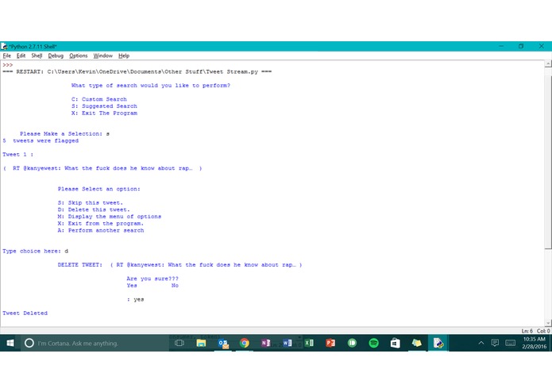This screenshot has width=552, height=392.
Task: Open the Action Center notifications icon
Action: point(495,343)
